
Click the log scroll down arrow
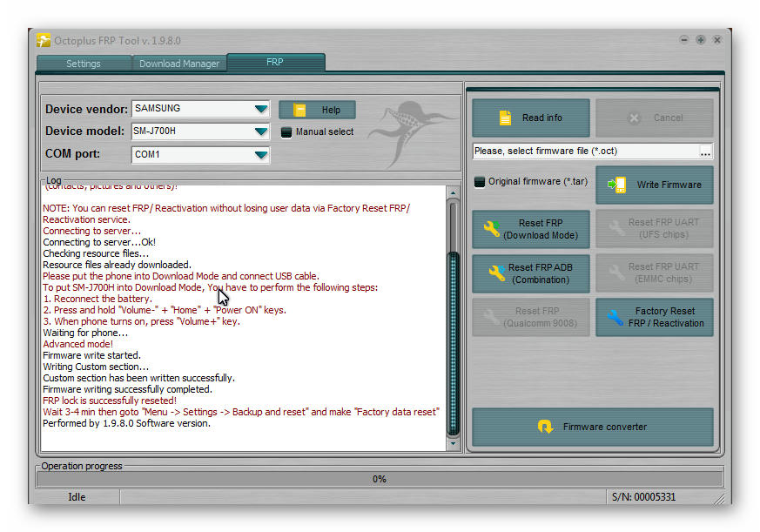click(x=454, y=443)
